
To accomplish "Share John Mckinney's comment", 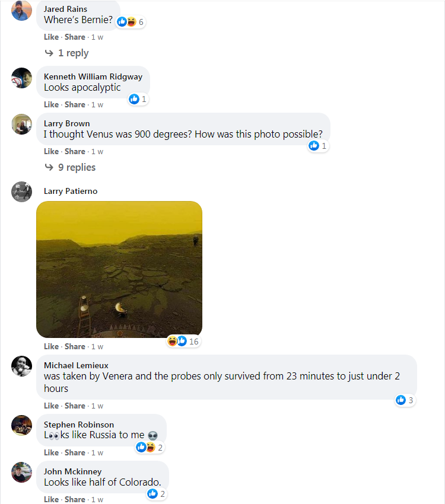I will point(75,499).
